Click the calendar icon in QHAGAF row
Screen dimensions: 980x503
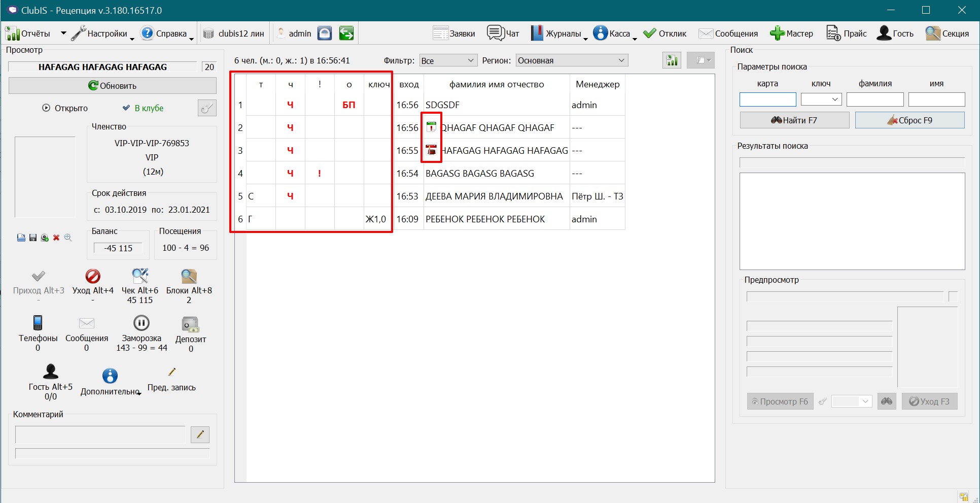tap(431, 127)
